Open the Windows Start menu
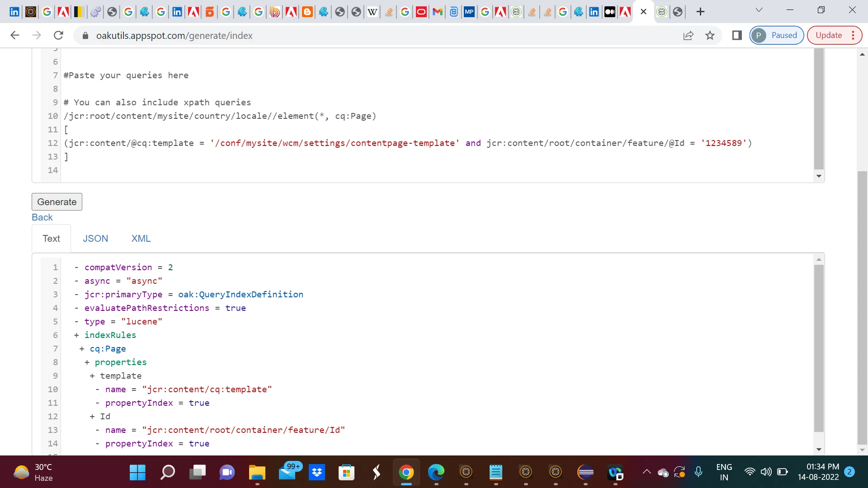The image size is (868, 488). pyautogui.click(x=137, y=473)
